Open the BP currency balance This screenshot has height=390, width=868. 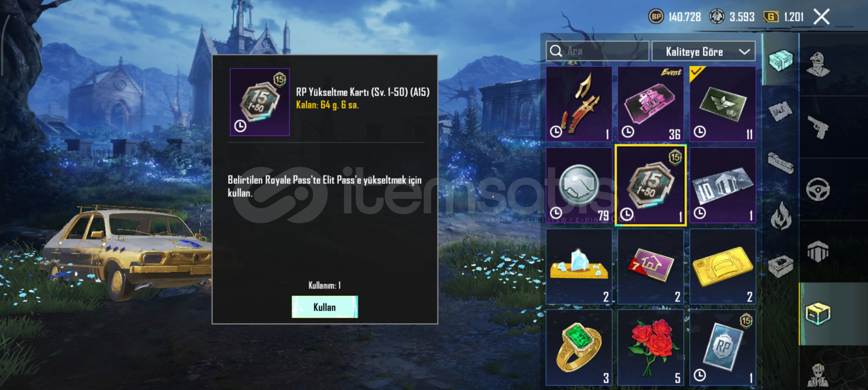675,17
